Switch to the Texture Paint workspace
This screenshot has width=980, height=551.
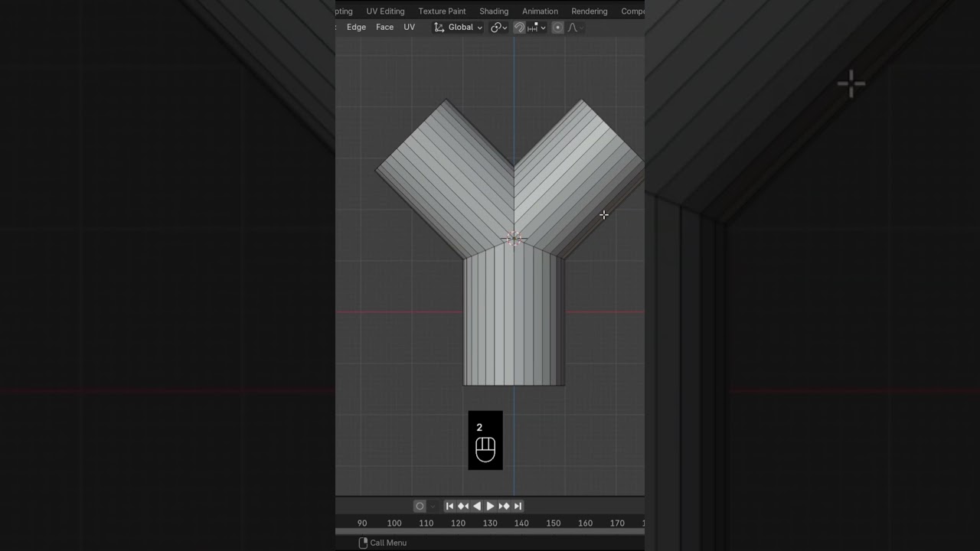pos(442,11)
